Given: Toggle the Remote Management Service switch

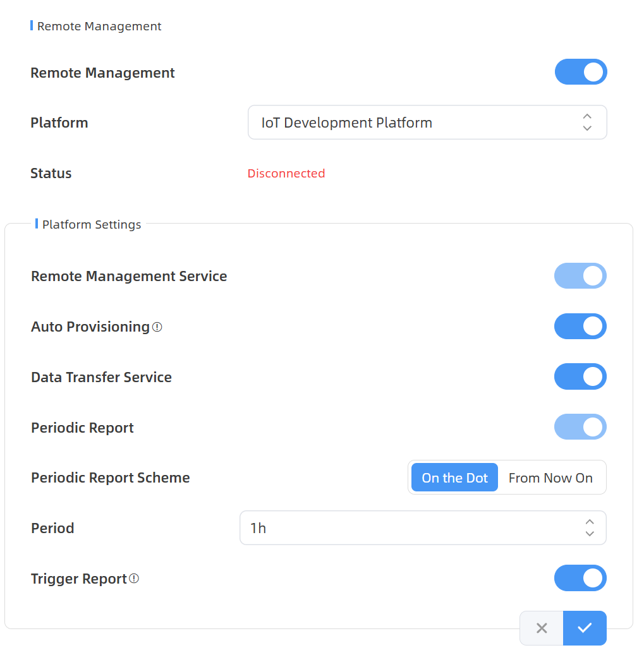Looking at the screenshot, I should (x=580, y=276).
